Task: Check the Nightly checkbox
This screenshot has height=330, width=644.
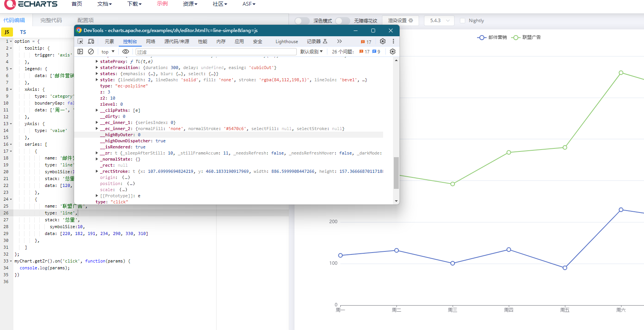Action: [x=463, y=21]
